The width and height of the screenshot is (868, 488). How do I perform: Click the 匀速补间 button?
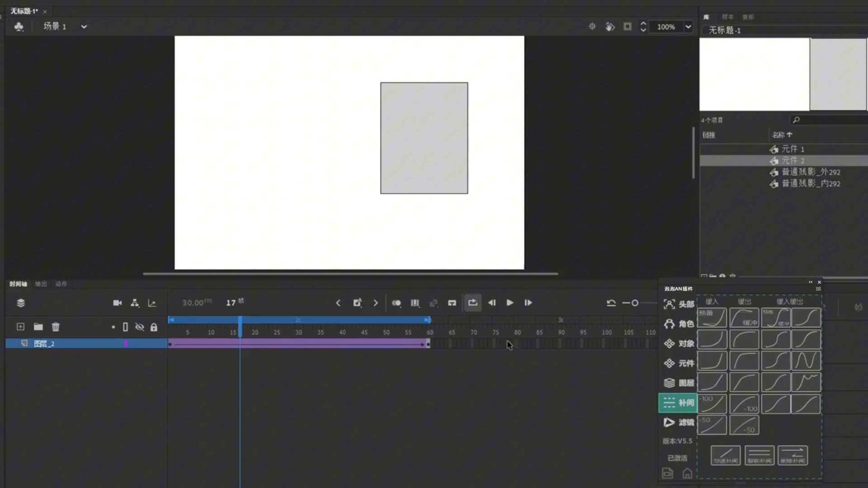(x=726, y=455)
